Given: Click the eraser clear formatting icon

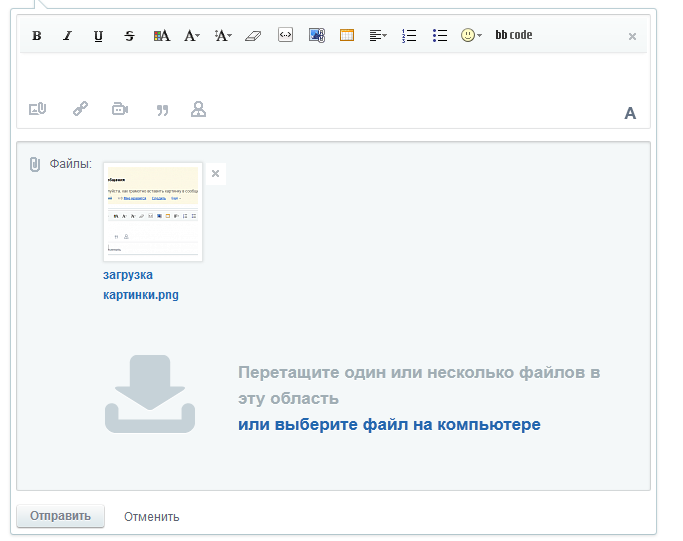Looking at the screenshot, I should pos(252,36).
